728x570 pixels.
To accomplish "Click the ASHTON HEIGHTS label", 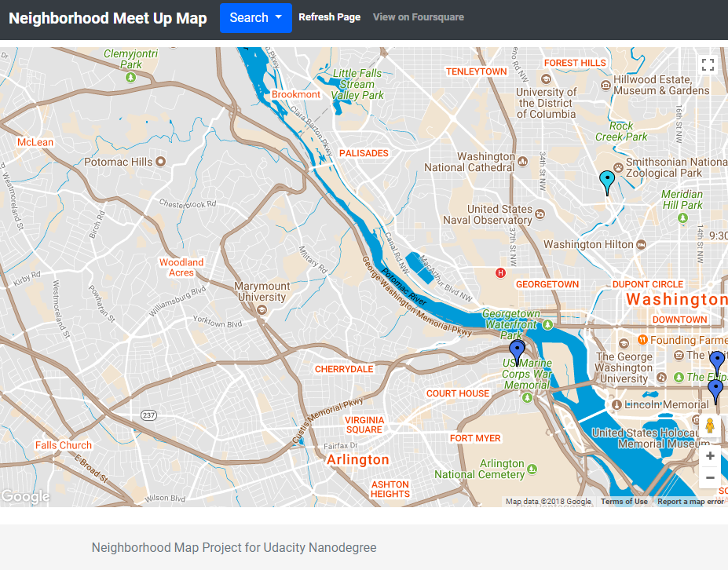I will [390, 489].
